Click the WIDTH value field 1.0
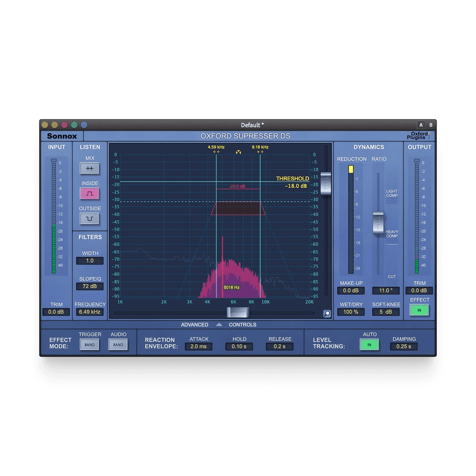The width and height of the screenshot is (476, 476). 90,261
